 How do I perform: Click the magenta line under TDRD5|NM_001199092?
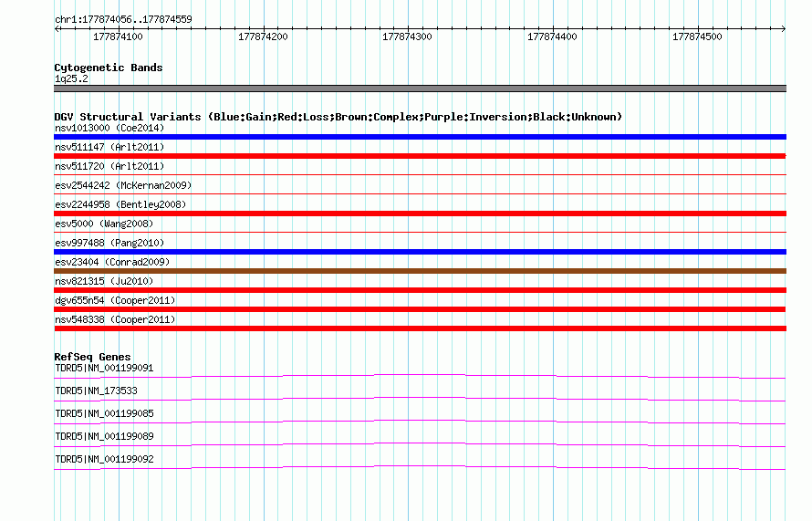tap(420, 467)
